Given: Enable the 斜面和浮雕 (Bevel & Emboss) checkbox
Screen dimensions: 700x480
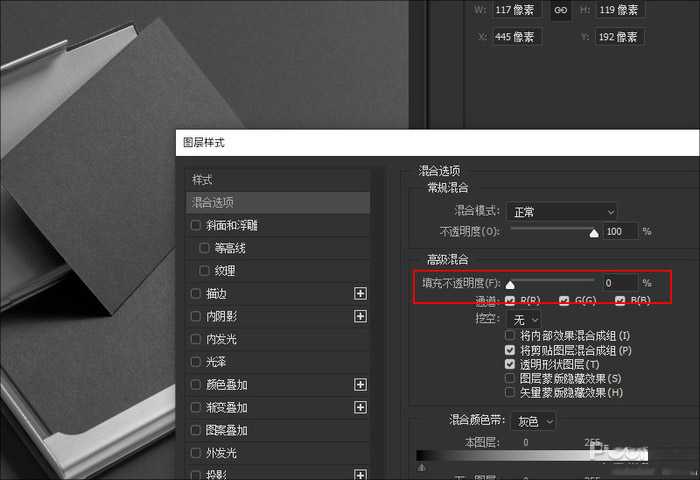Looking at the screenshot, I should [196, 225].
